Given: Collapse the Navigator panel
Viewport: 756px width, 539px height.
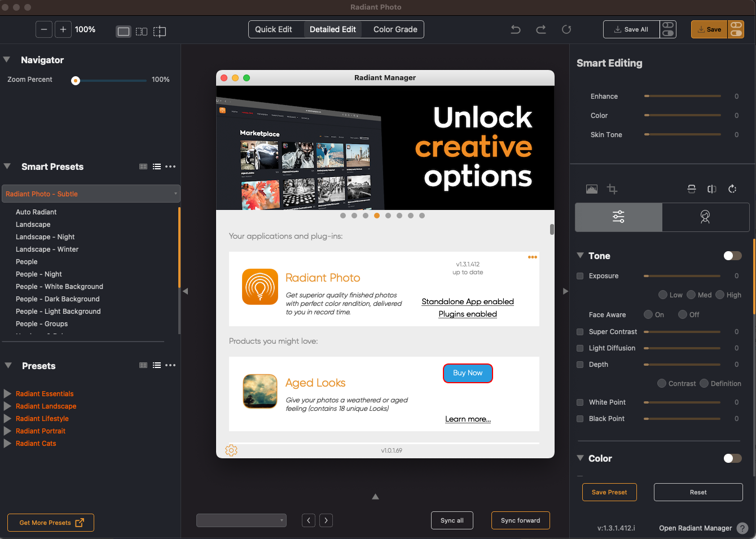Looking at the screenshot, I should [7, 60].
